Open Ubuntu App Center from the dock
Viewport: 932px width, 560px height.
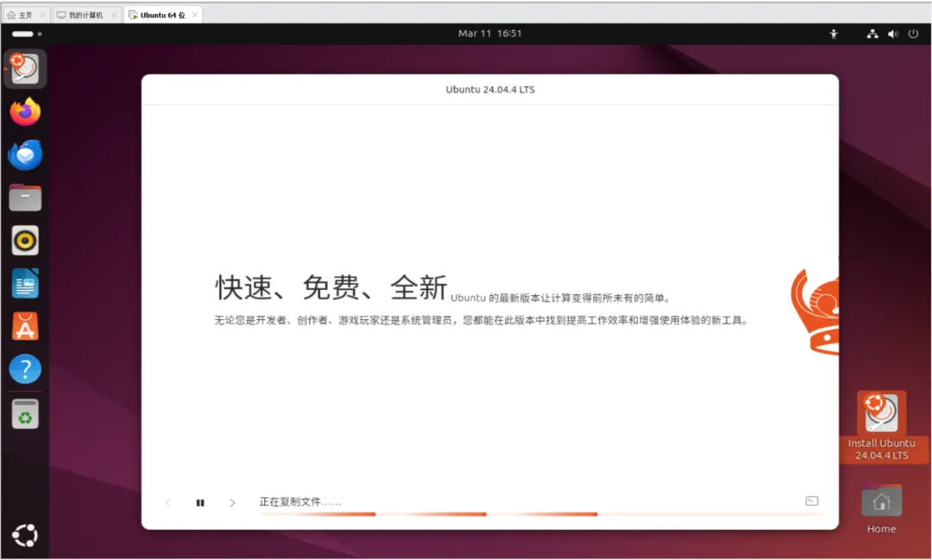coord(25,326)
